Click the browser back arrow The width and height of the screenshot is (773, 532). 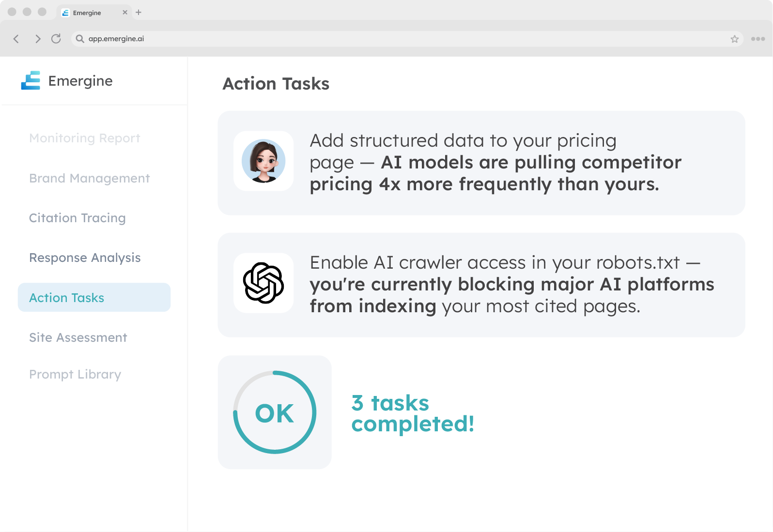(16, 39)
